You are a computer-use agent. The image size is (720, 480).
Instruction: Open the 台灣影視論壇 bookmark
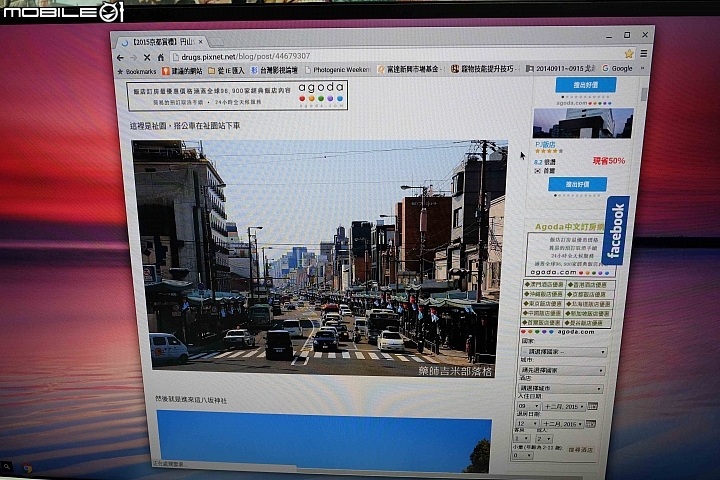(274, 70)
